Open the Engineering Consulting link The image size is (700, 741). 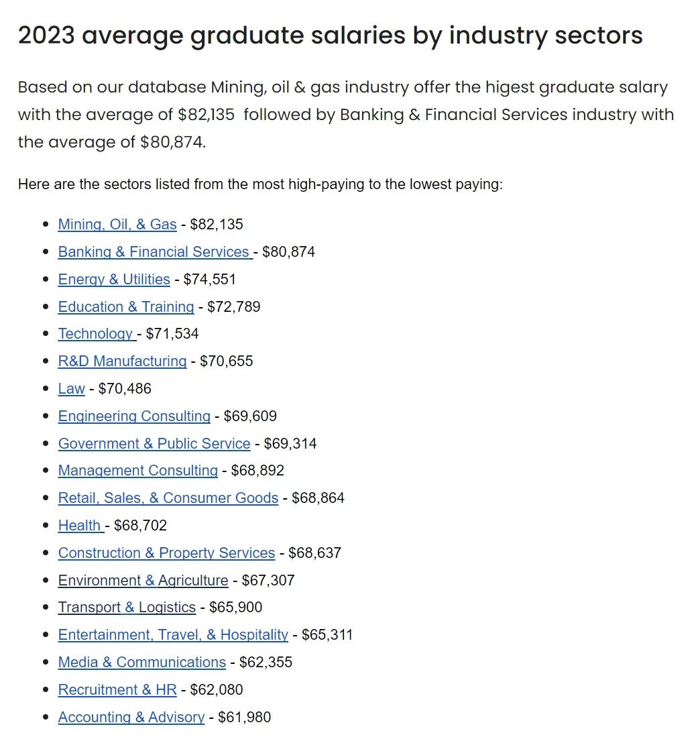tap(134, 416)
